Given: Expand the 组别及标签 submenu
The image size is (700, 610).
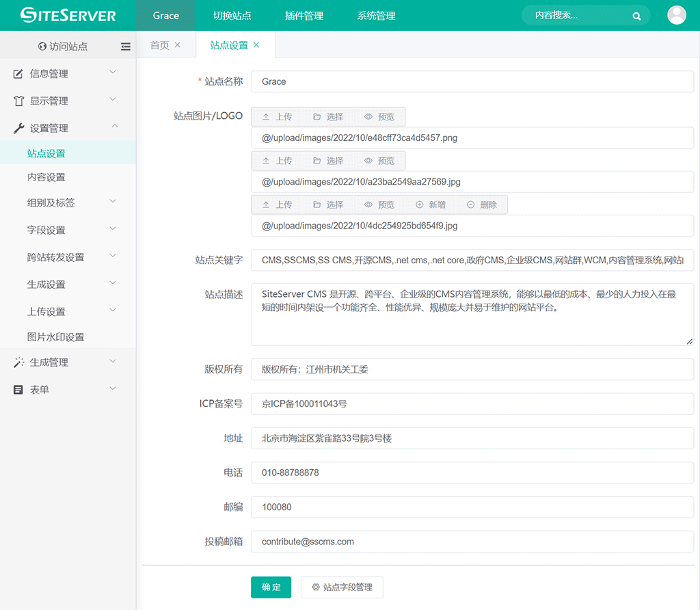Looking at the screenshot, I should point(68,202).
